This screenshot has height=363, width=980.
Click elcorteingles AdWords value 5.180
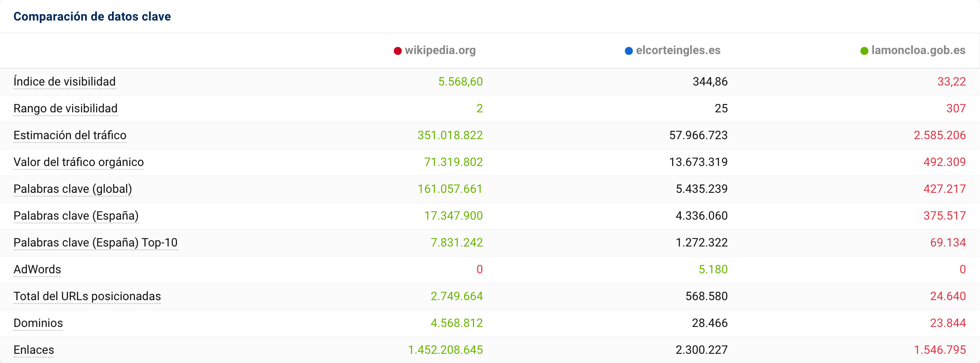713,270
